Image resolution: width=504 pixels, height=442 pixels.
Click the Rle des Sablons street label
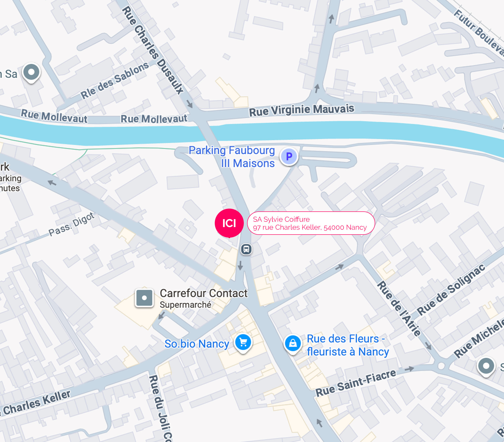(x=115, y=80)
